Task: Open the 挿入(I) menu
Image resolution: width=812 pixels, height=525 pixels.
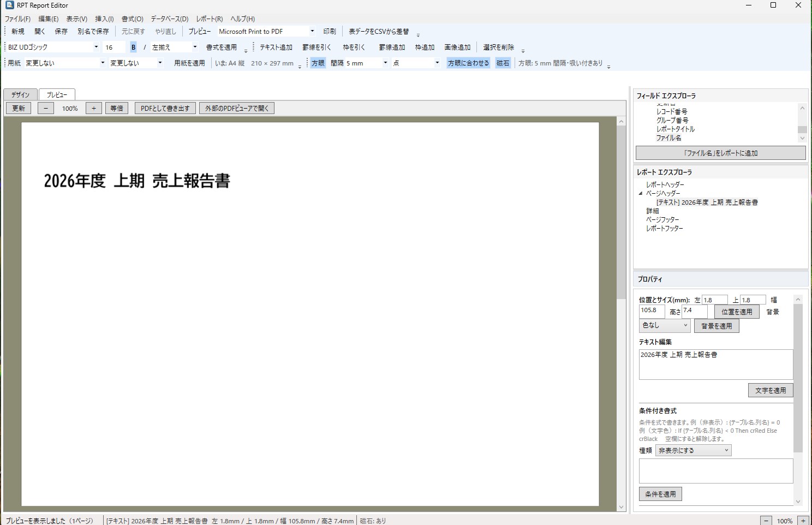Action: pyautogui.click(x=104, y=19)
